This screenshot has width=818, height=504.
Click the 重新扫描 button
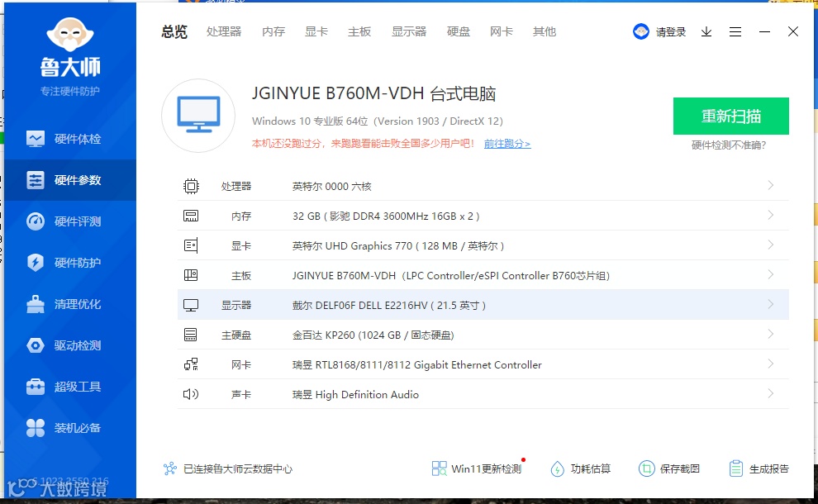coord(731,116)
